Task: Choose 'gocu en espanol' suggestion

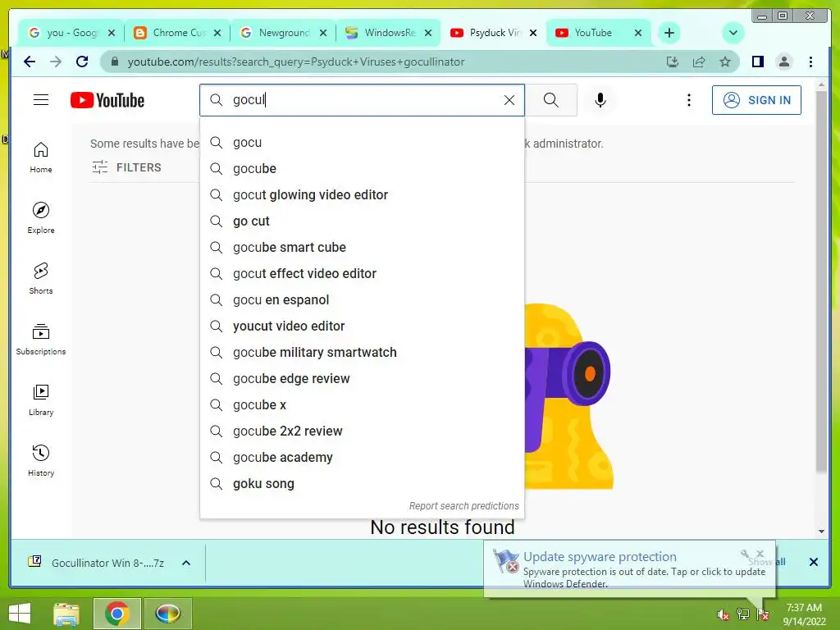Action: (362, 300)
